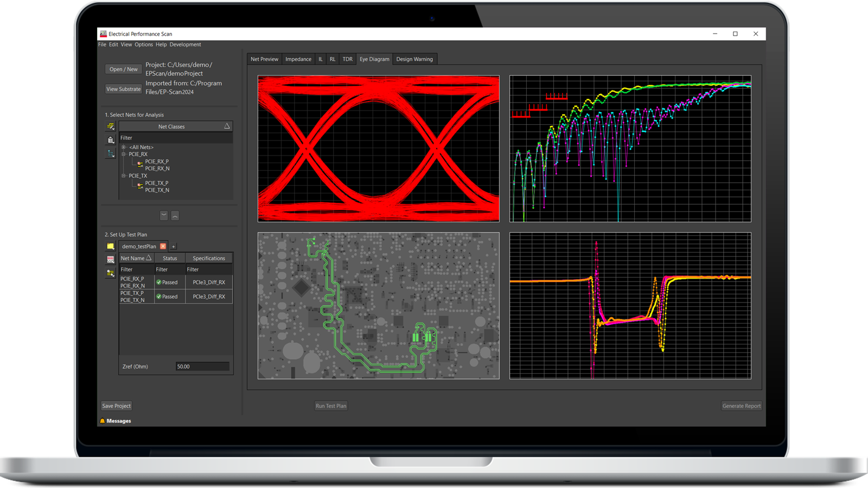
Task: Click the clipboard icon beside the net filter
Action: [x=111, y=140]
